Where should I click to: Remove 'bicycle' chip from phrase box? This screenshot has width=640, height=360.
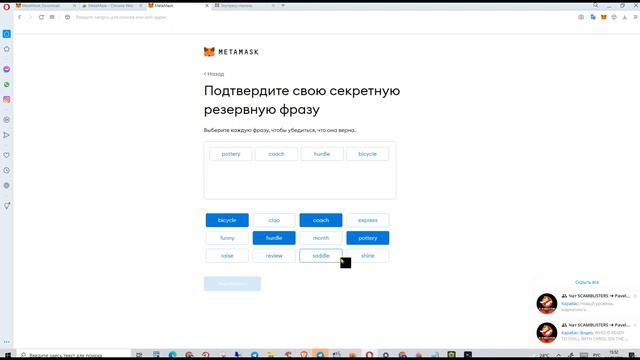click(367, 154)
